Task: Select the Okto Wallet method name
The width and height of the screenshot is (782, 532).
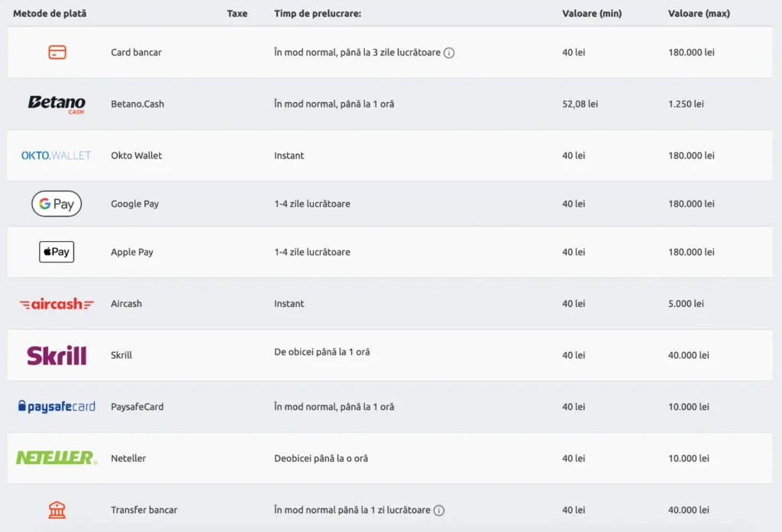Action: coord(137,156)
